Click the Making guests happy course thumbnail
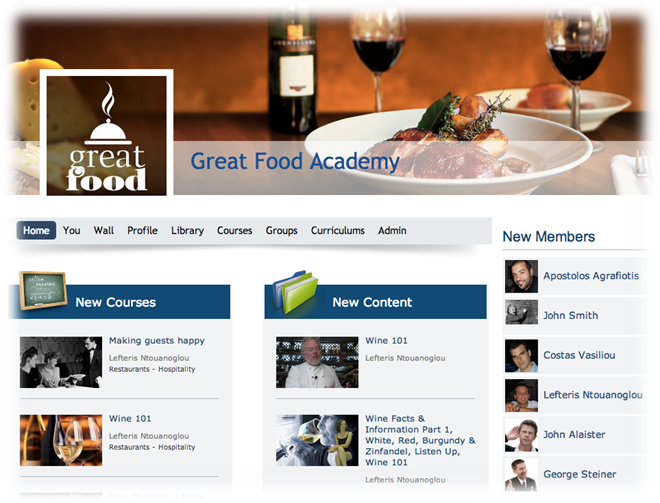This screenshot has width=660, height=503. pos(61,362)
